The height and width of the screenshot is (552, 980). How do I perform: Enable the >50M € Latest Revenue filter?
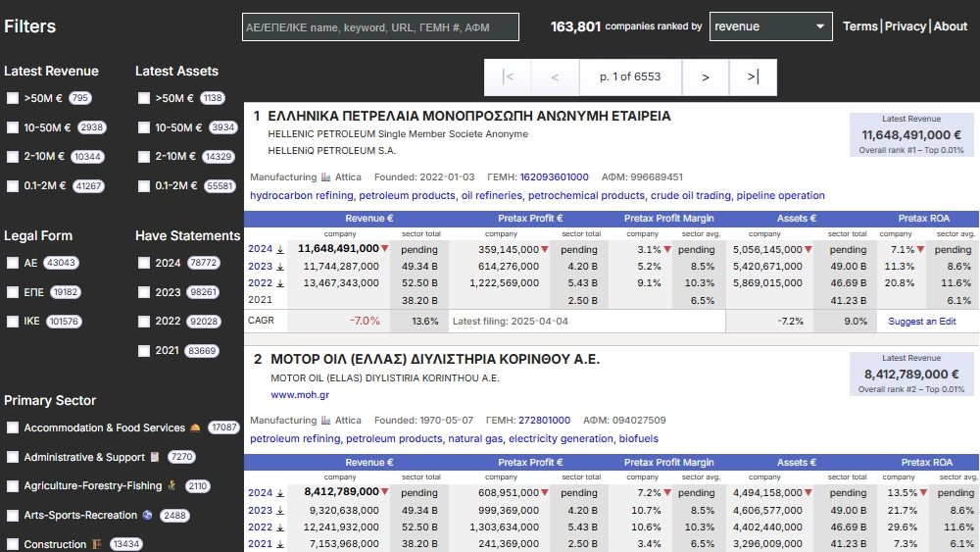13,98
